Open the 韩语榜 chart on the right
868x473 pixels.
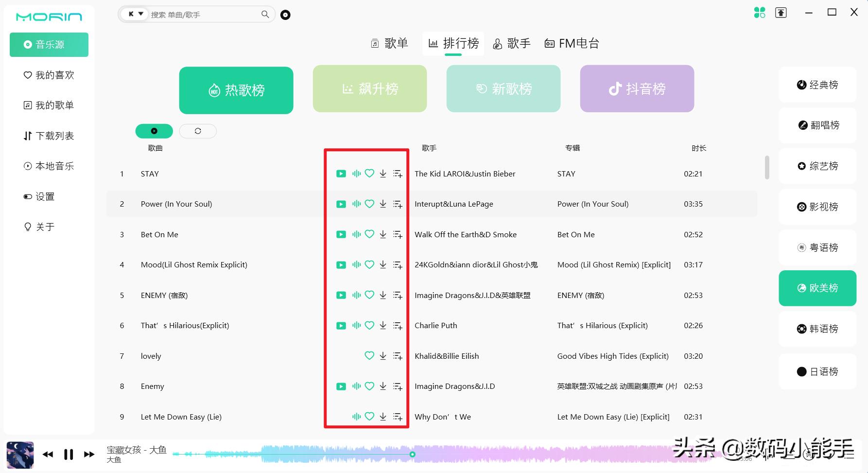(x=817, y=329)
